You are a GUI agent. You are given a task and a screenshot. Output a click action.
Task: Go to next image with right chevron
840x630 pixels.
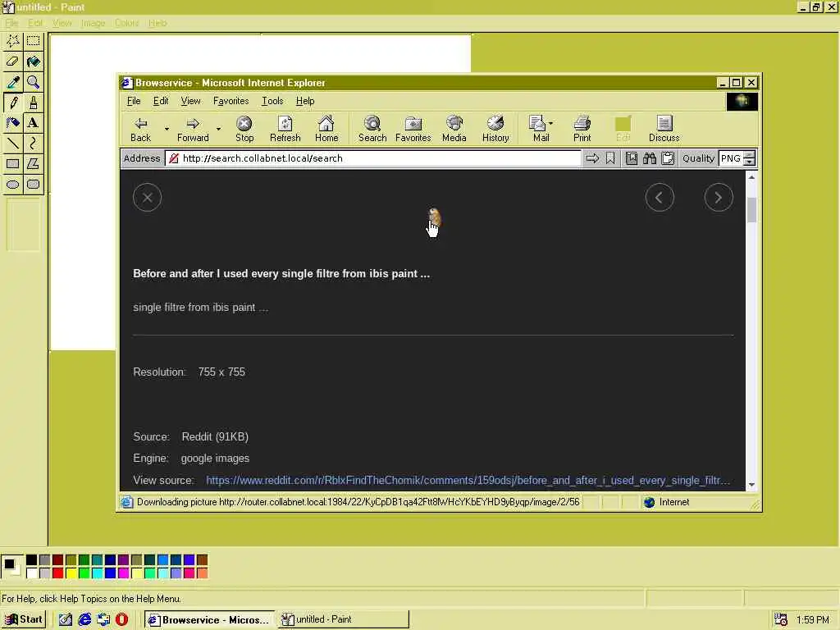[719, 197]
